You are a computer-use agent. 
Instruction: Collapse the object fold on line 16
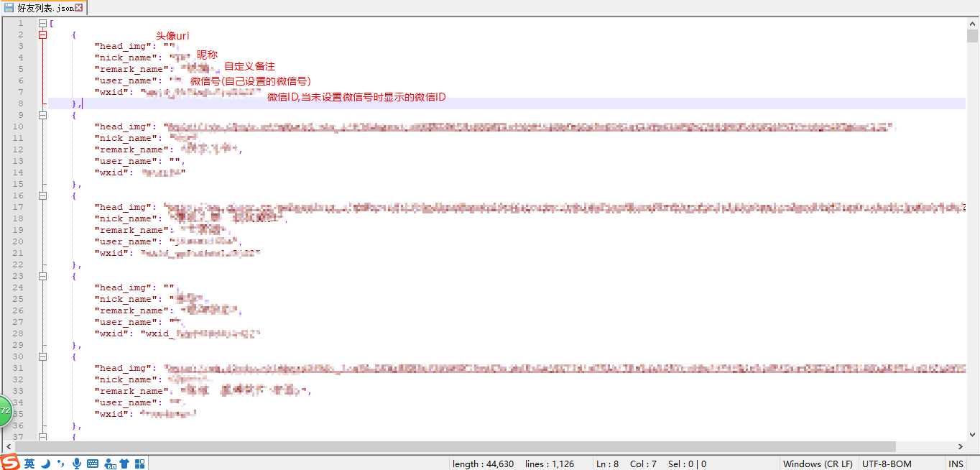(42, 195)
